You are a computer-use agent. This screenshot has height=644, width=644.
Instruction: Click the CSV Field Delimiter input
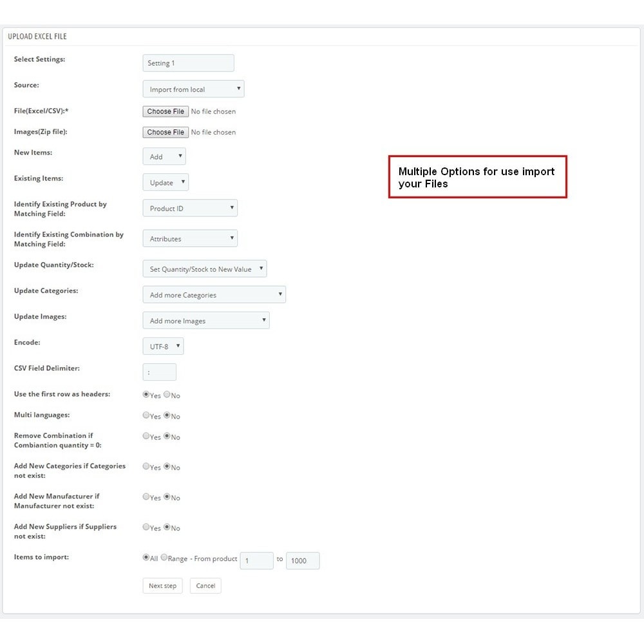click(x=159, y=372)
